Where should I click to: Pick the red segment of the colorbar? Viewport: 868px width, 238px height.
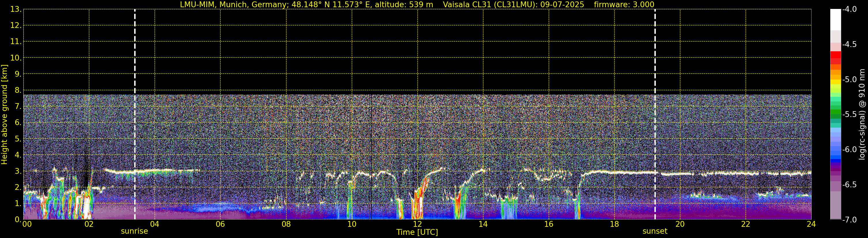(836, 55)
